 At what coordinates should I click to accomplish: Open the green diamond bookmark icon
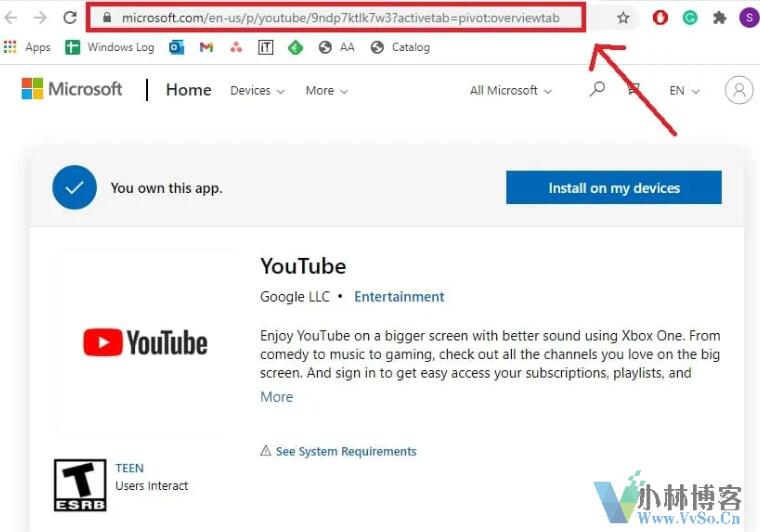[x=295, y=47]
